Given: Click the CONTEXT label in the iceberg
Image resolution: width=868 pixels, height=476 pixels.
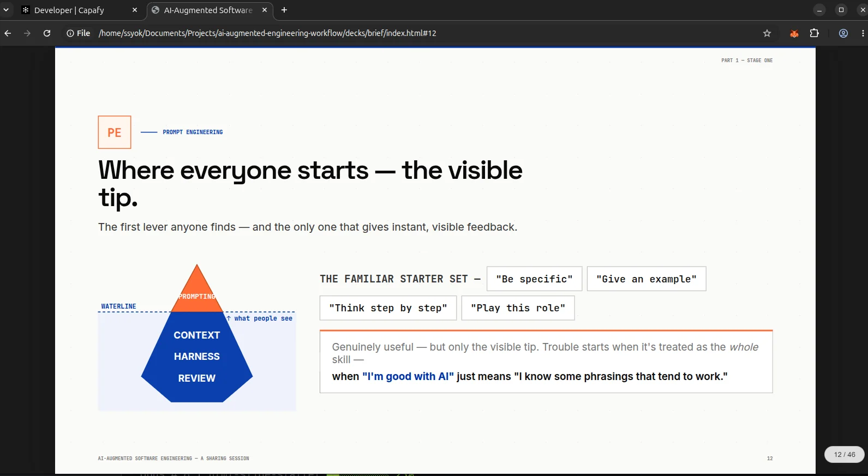Looking at the screenshot, I should point(197,335).
